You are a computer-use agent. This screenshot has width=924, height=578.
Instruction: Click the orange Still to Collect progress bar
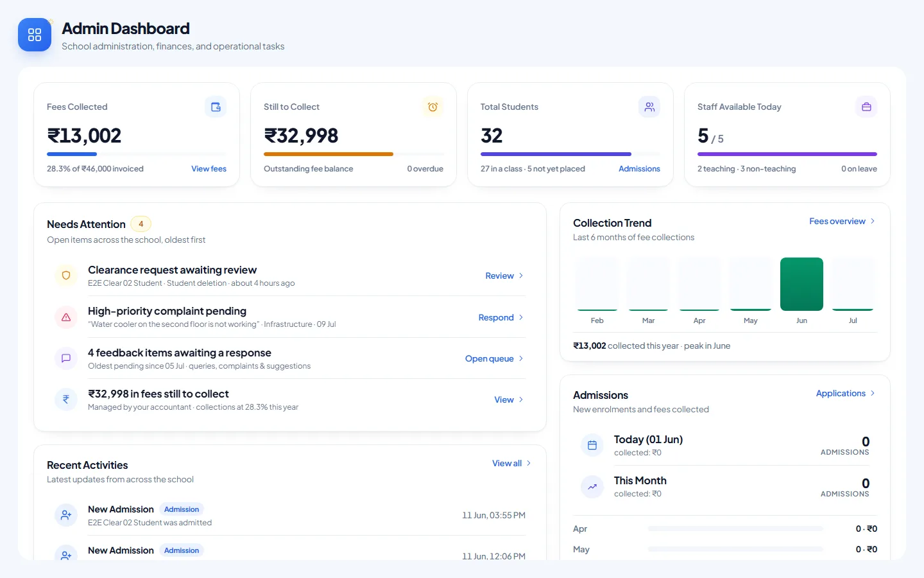[329, 154]
